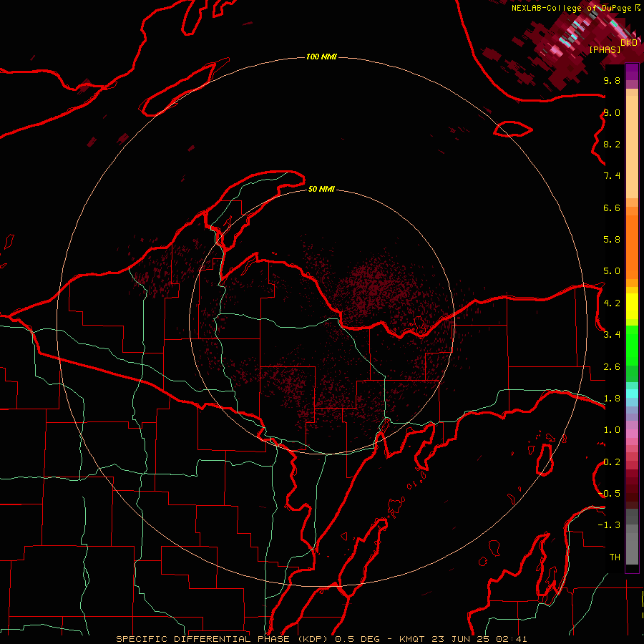Click the 23 JUN 25 date in caption
This screenshot has height=644, width=644.
tap(461, 639)
